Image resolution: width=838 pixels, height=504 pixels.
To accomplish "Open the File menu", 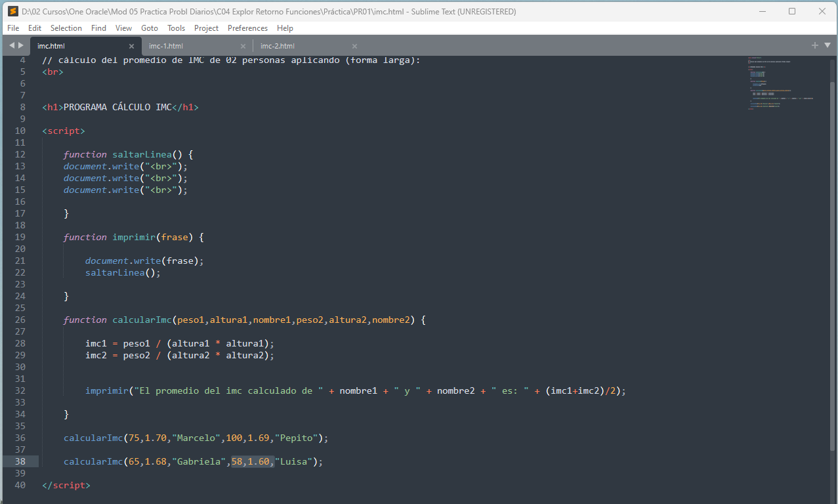I will tap(13, 28).
